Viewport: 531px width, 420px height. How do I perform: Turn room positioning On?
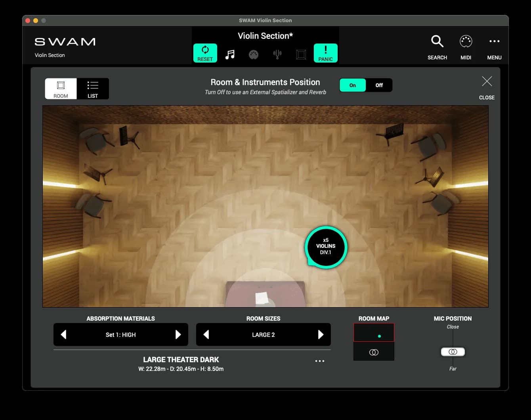click(353, 85)
